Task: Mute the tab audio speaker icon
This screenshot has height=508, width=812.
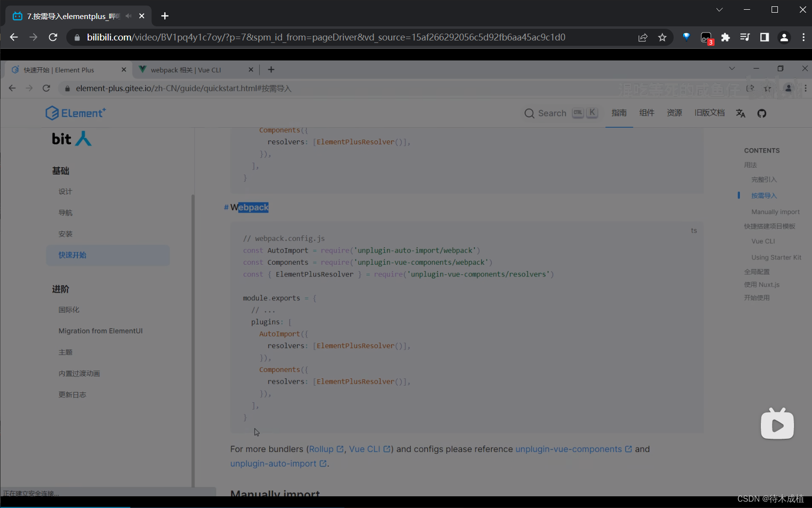Action: (x=129, y=16)
